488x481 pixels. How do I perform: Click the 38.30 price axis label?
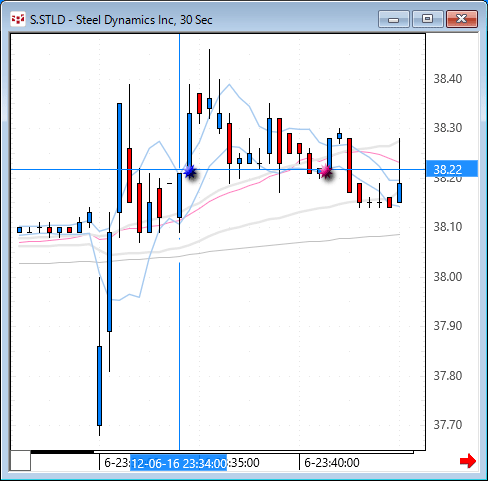point(448,128)
